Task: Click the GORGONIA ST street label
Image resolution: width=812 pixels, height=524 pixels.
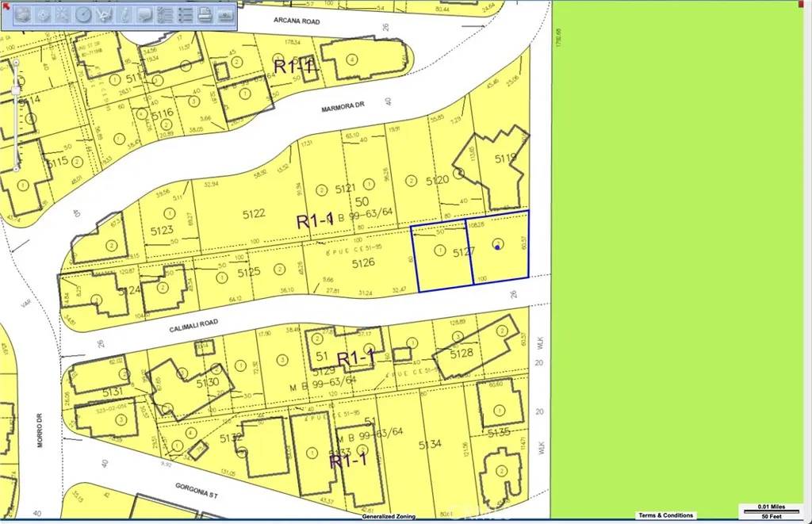Action: [x=197, y=491]
